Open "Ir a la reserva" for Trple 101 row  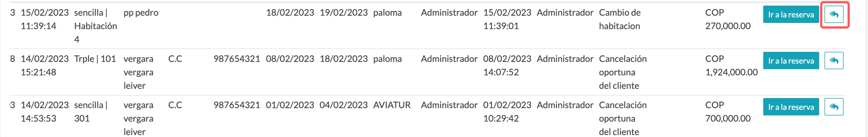[x=791, y=61]
